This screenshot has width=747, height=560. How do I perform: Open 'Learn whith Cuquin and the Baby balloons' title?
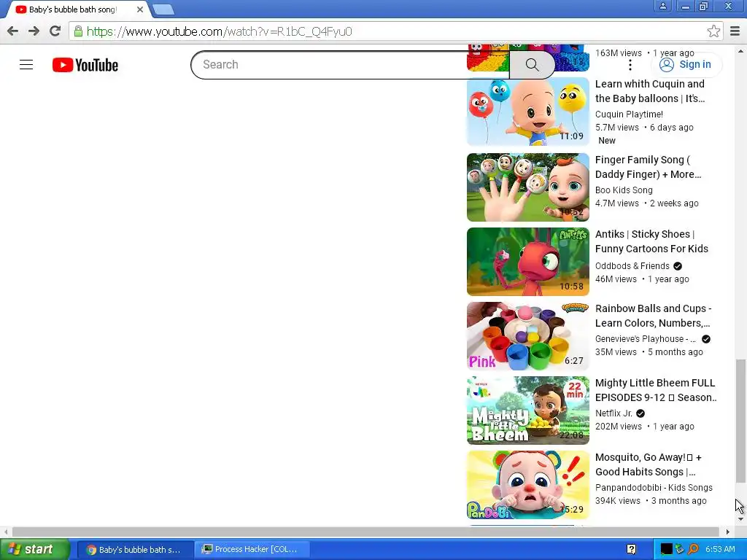[x=650, y=91]
